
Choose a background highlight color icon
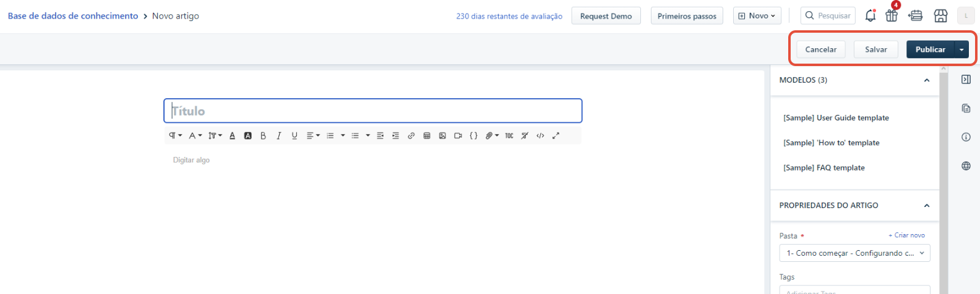tap(247, 136)
